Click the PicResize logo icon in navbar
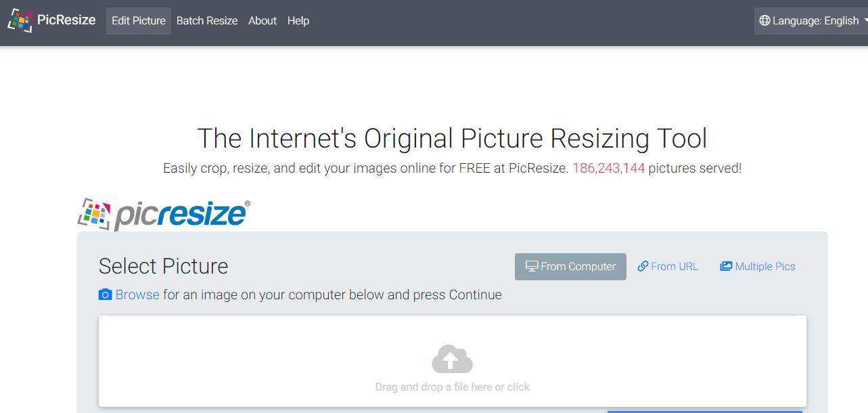The height and width of the screenshot is (413, 868). pos(20,20)
